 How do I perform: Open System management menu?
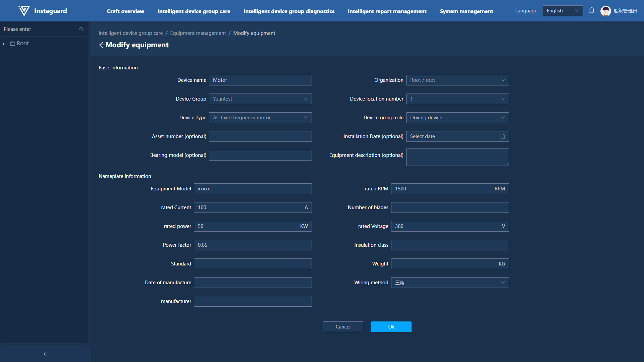coord(466,11)
